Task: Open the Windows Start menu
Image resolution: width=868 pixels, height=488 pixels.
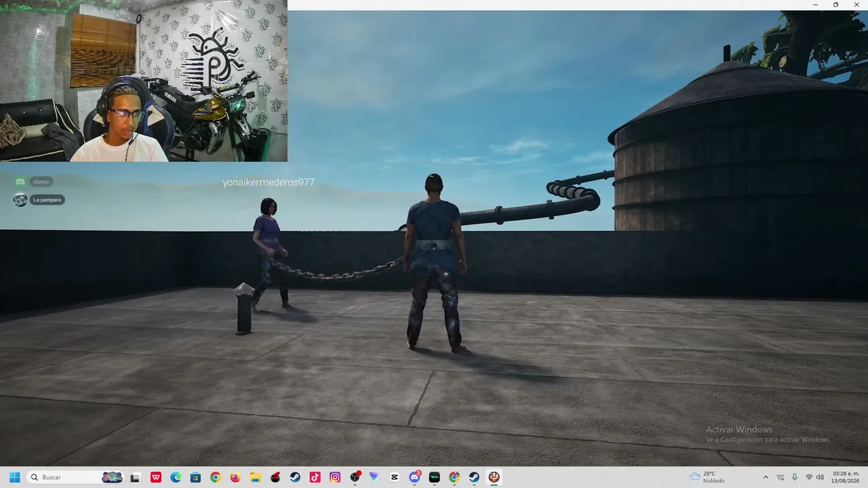Action: click(14, 477)
